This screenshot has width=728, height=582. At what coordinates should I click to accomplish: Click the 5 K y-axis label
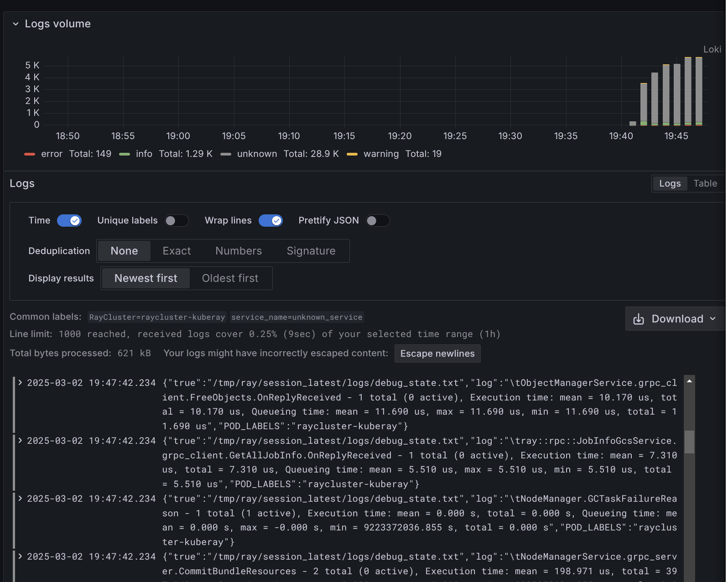[x=32, y=65]
